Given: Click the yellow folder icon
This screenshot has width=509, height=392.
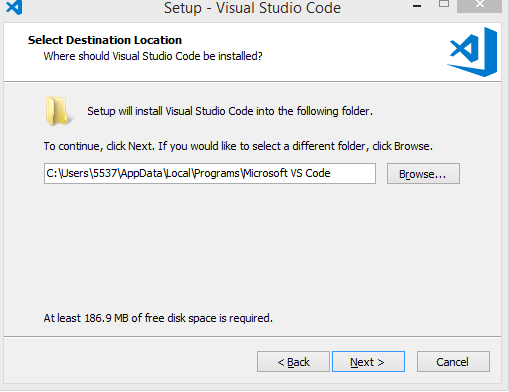Looking at the screenshot, I should [x=58, y=111].
